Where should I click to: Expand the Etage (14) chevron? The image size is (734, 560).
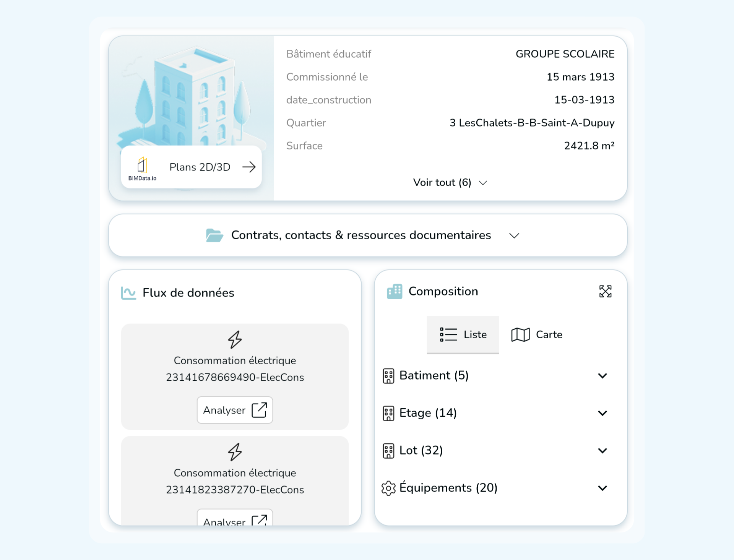(602, 413)
